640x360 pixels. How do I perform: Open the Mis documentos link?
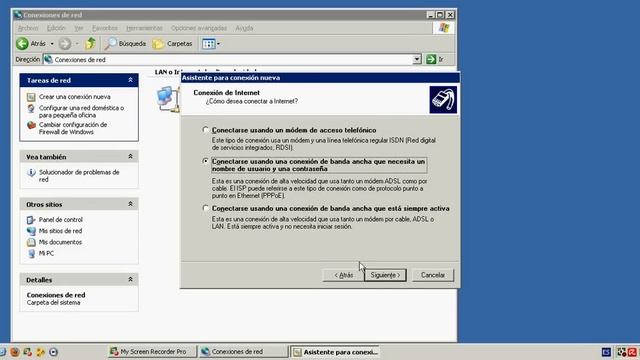pos(60,242)
